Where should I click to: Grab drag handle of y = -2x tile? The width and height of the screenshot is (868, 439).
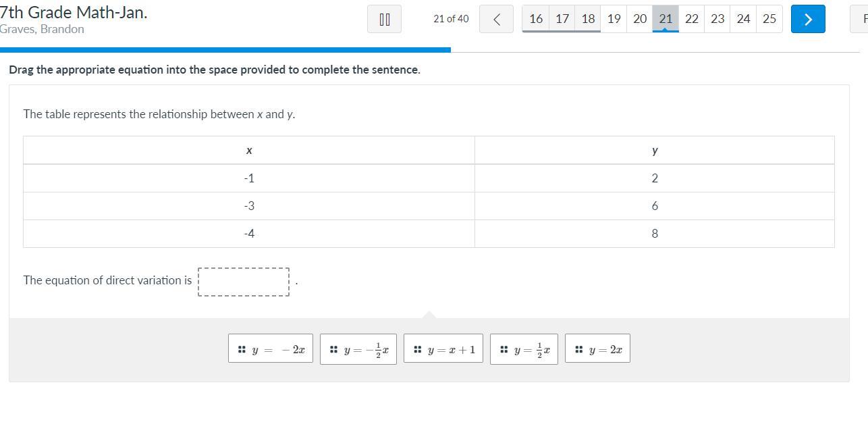tap(242, 349)
